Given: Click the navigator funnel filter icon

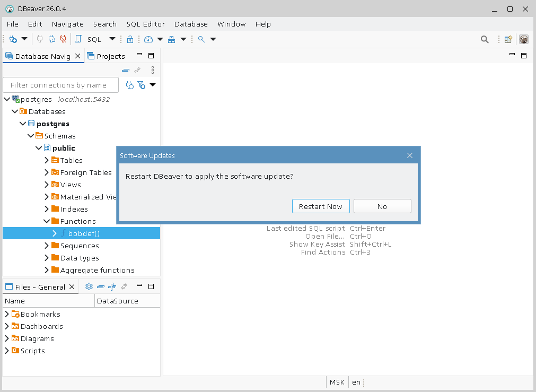Looking at the screenshot, I should 141,85.
